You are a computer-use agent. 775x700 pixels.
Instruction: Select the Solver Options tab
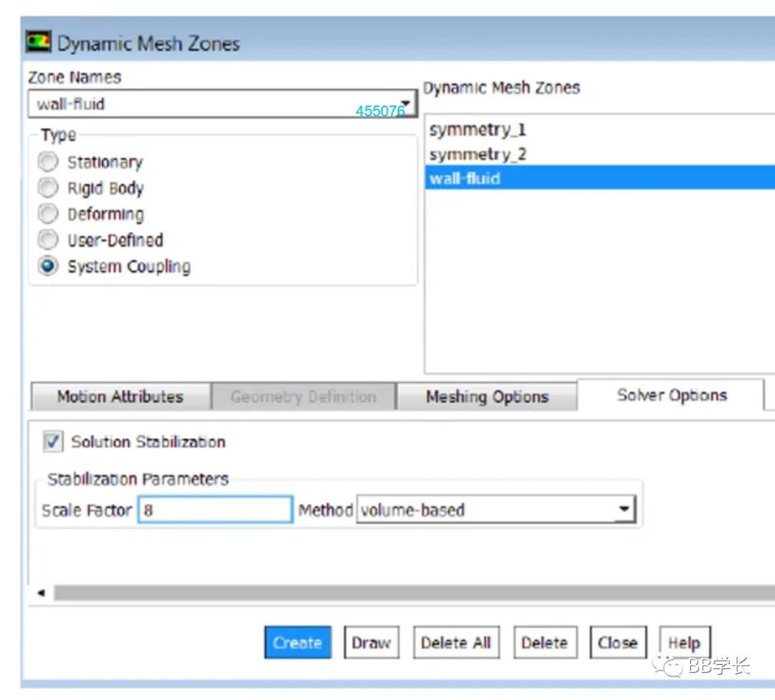[672, 396]
